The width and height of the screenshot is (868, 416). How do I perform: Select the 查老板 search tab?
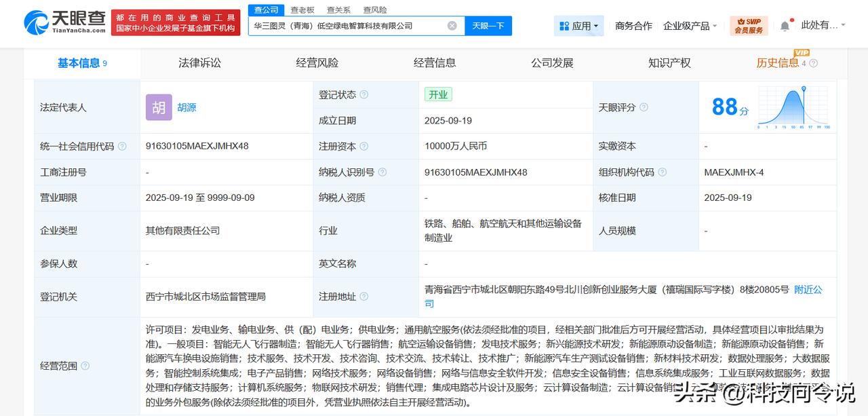pyautogui.click(x=302, y=10)
